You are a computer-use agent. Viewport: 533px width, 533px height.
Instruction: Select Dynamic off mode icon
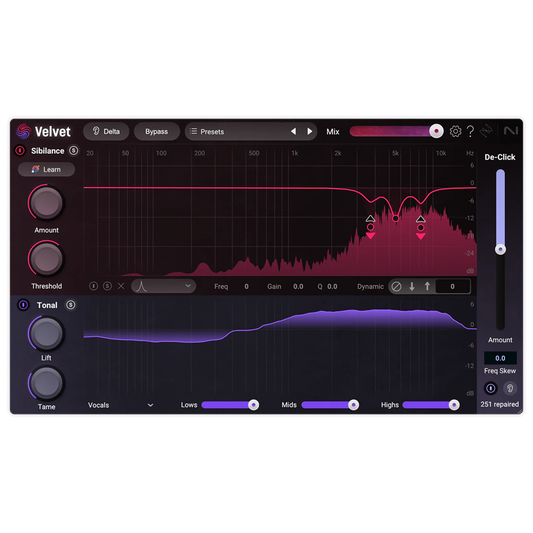tap(396, 287)
